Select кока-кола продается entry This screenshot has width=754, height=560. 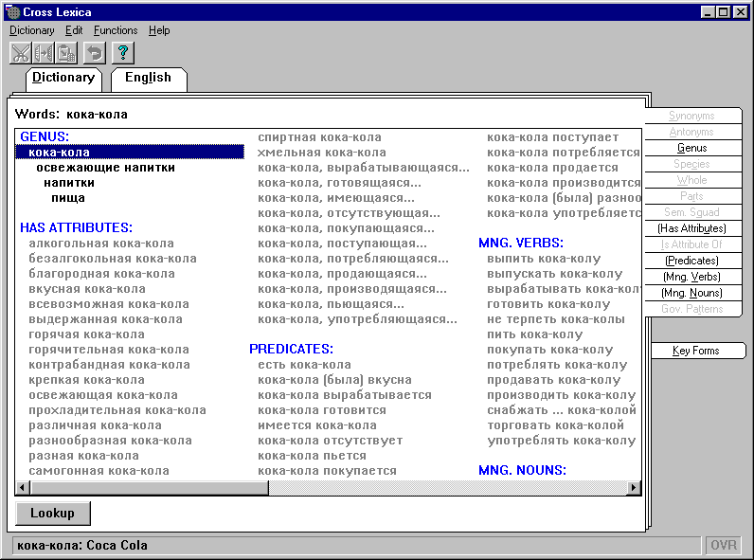[x=552, y=168]
